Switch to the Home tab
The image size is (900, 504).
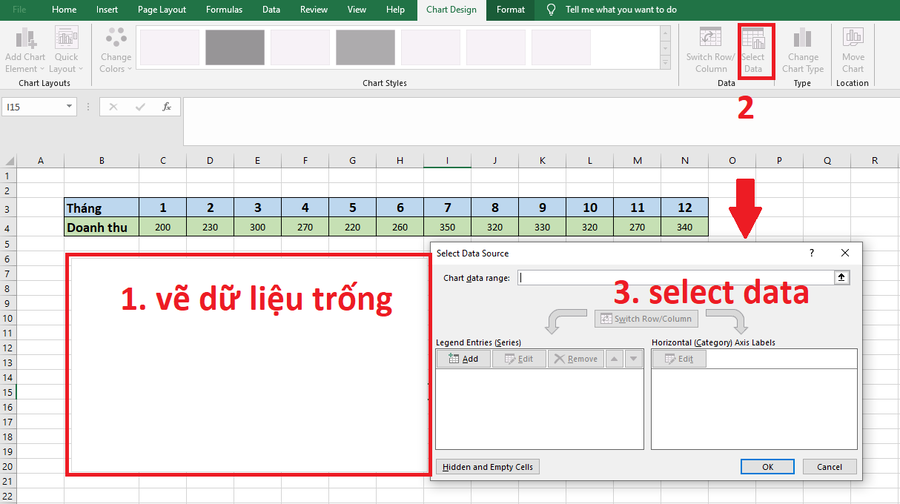coord(64,10)
